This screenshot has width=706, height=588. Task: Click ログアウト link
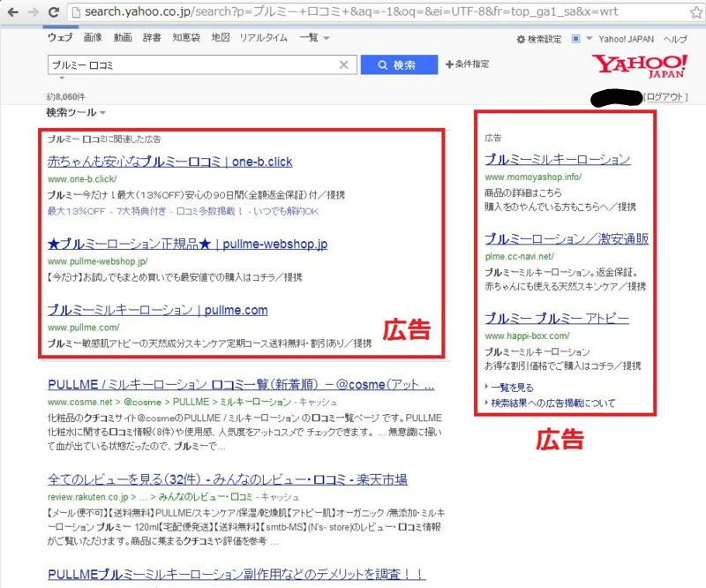665,97
